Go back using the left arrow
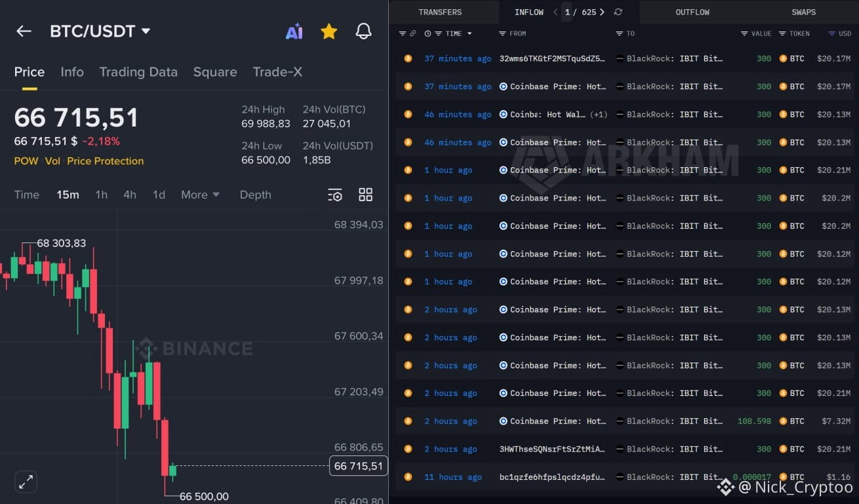859x504 pixels. point(24,31)
